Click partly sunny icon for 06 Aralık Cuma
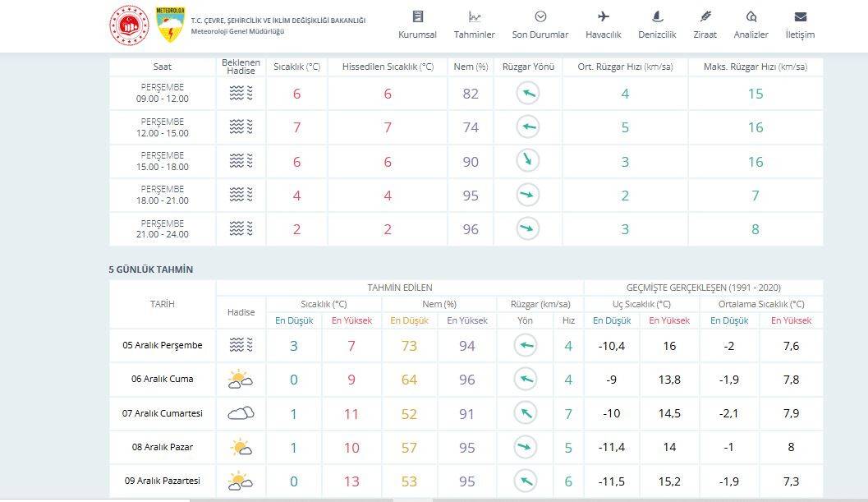 pyautogui.click(x=240, y=380)
